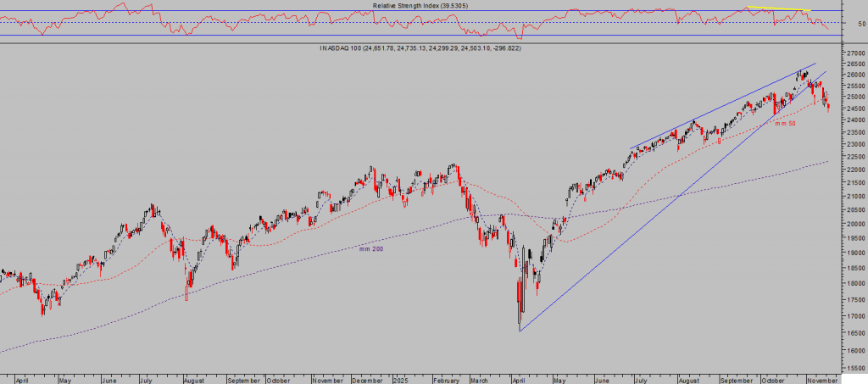Click the red mm 50 label

(785, 124)
